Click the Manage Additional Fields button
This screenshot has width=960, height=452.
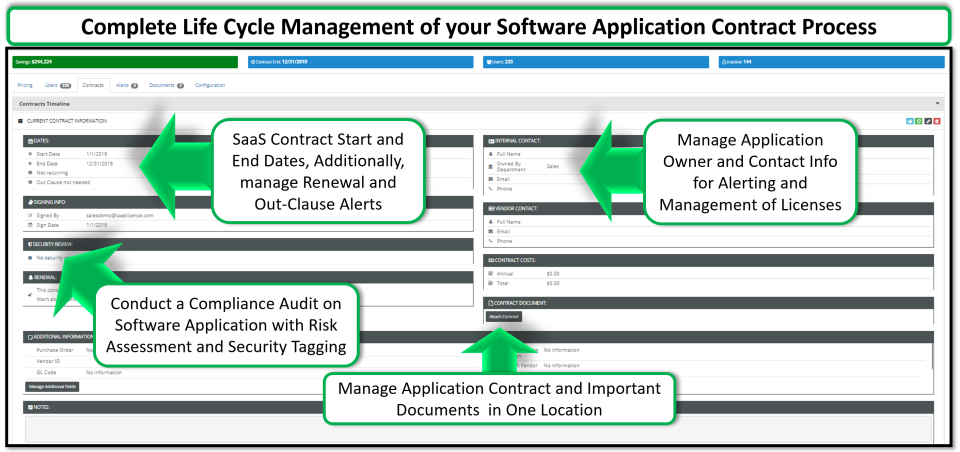[x=53, y=386]
